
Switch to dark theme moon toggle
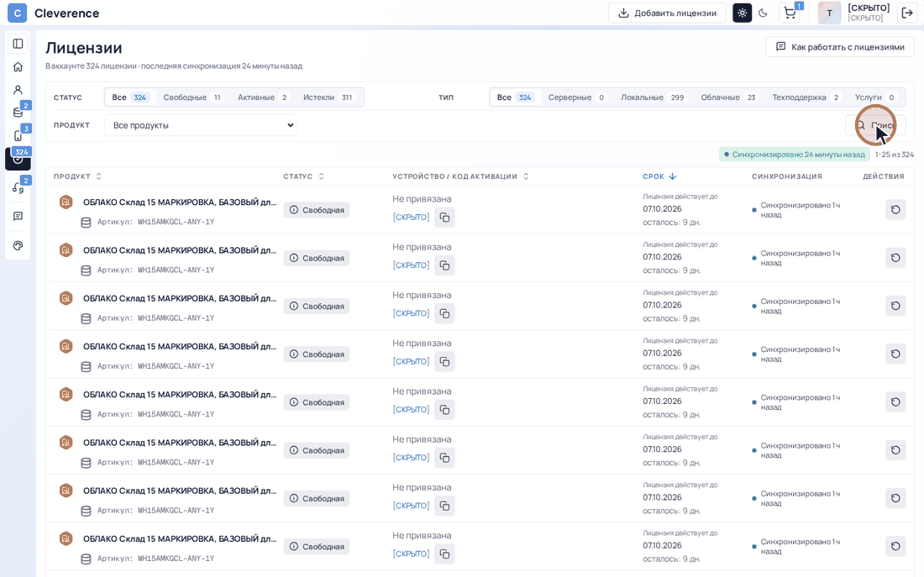pyautogui.click(x=763, y=13)
